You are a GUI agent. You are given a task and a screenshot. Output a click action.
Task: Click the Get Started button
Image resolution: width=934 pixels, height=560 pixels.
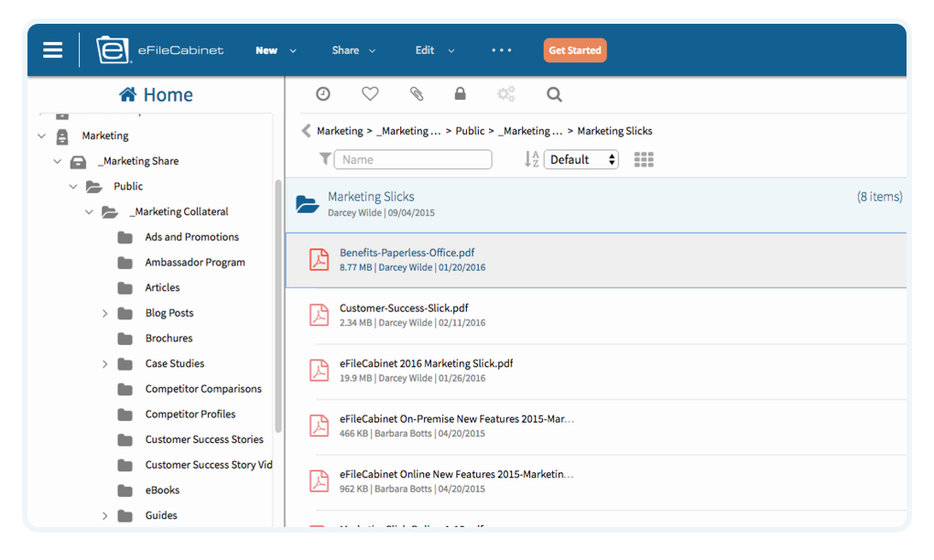[x=575, y=50]
